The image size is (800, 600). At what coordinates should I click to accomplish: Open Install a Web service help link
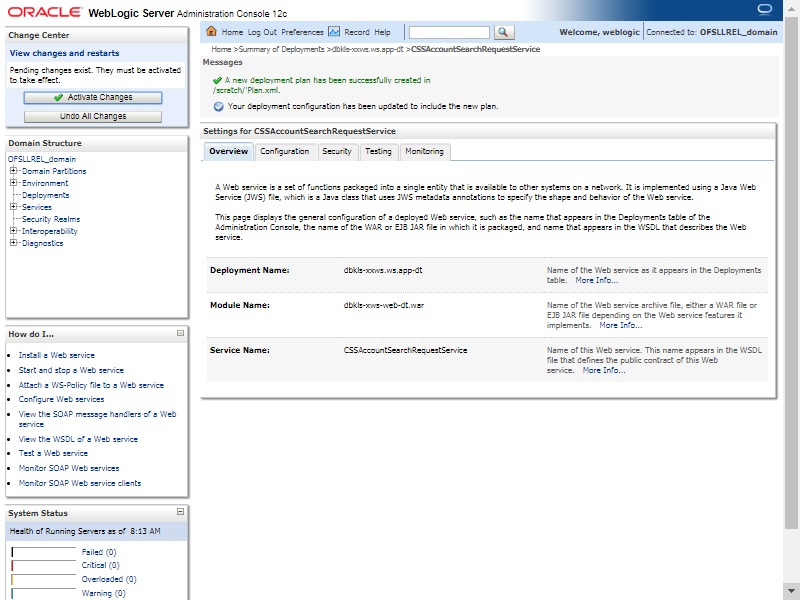57,355
